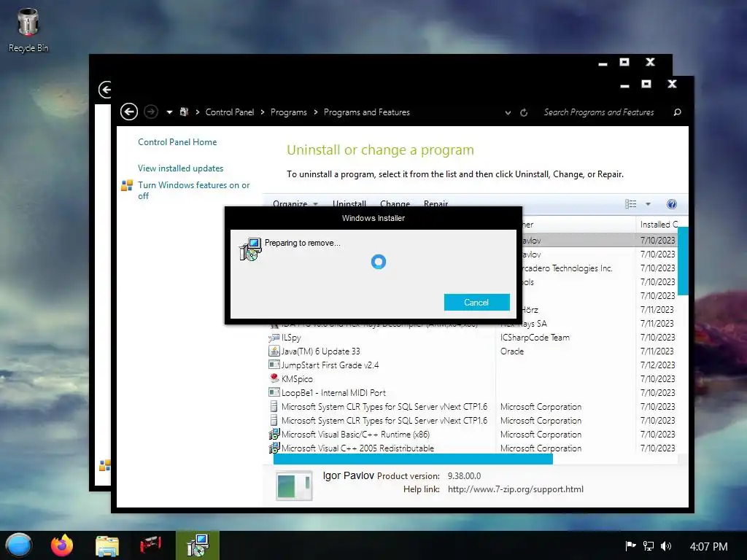This screenshot has width=747, height=560.
Task: Click the search magnifier icon
Action: point(677,112)
